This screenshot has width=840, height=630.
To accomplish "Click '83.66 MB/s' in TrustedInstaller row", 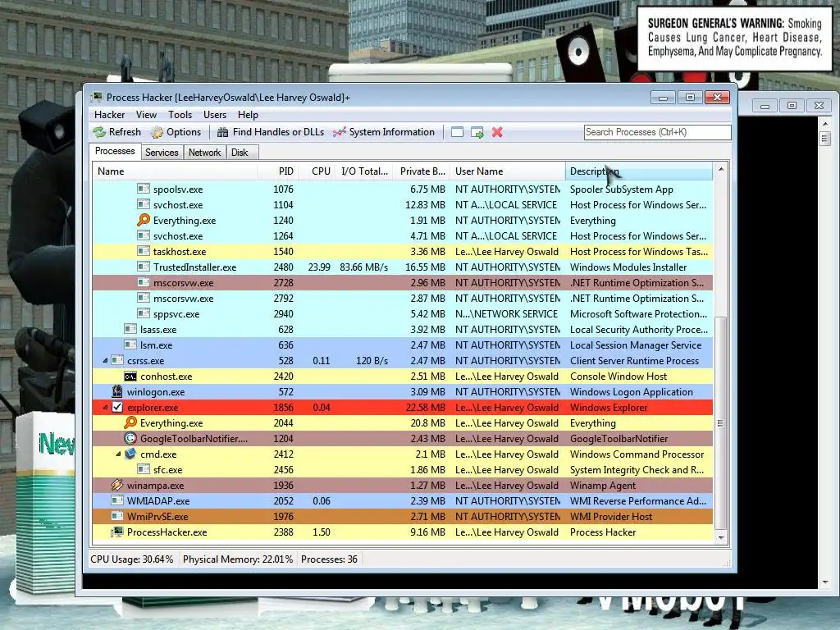I will point(363,267).
